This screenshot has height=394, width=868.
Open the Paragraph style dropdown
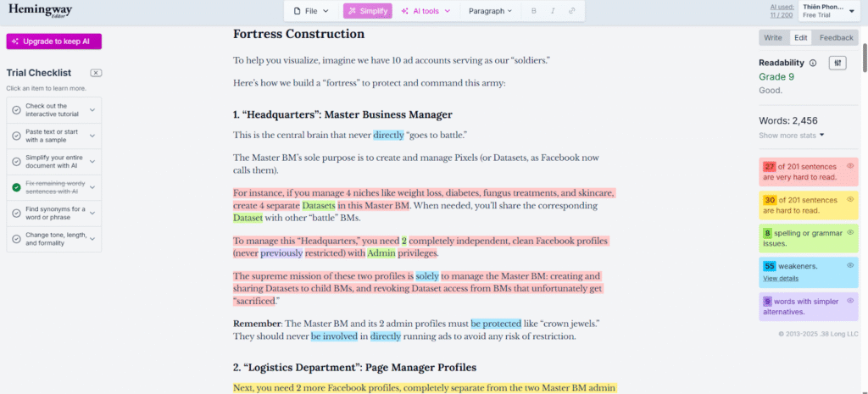(x=491, y=10)
